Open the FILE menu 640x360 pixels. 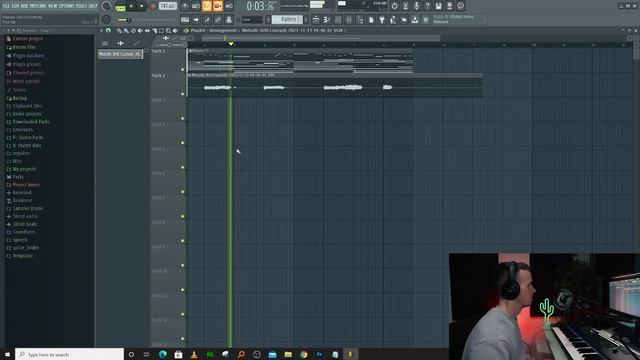(6, 6)
